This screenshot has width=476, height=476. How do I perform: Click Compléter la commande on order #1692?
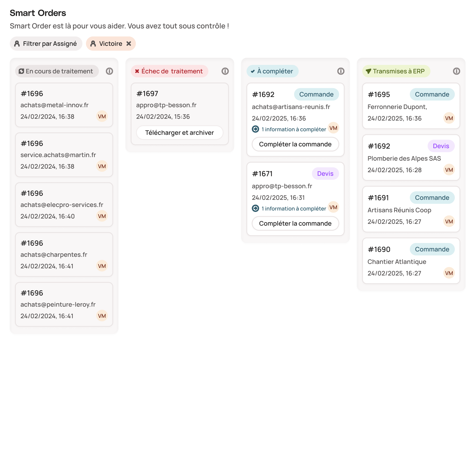[295, 144]
